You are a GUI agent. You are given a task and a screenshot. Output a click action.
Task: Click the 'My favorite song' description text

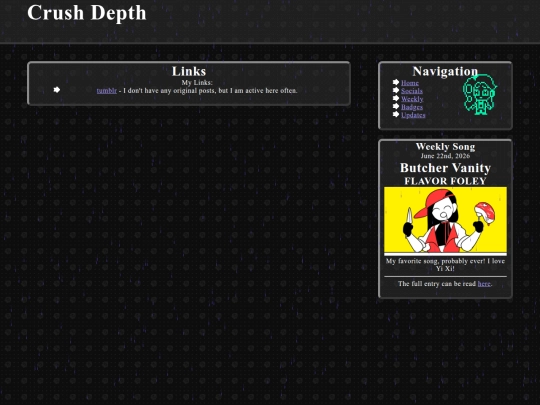[x=445, y=265]
